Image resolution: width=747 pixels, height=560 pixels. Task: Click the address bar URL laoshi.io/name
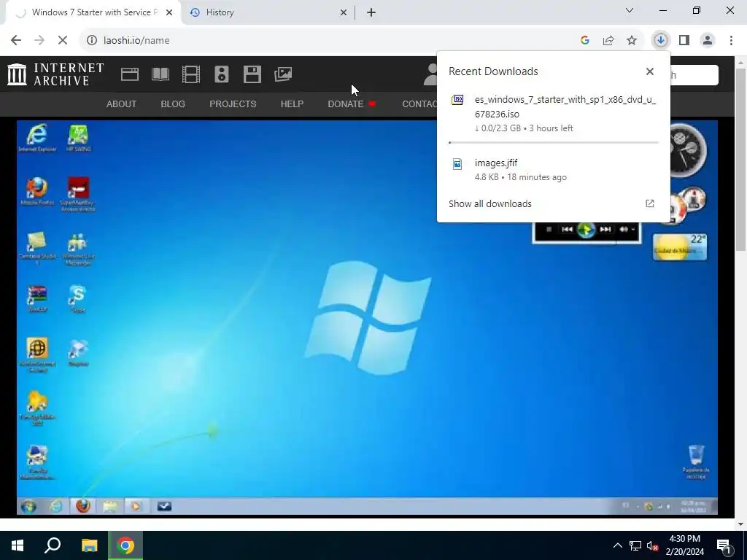click(136, 41)
